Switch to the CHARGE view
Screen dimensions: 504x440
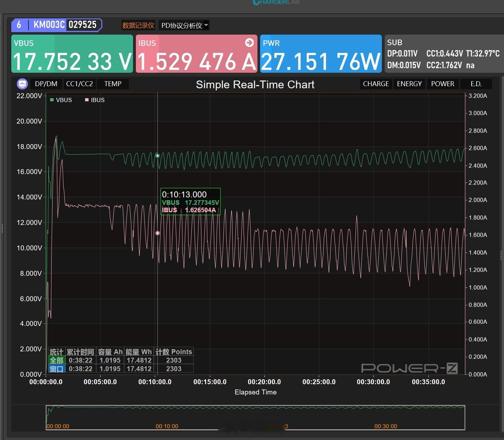click(376, 84)
